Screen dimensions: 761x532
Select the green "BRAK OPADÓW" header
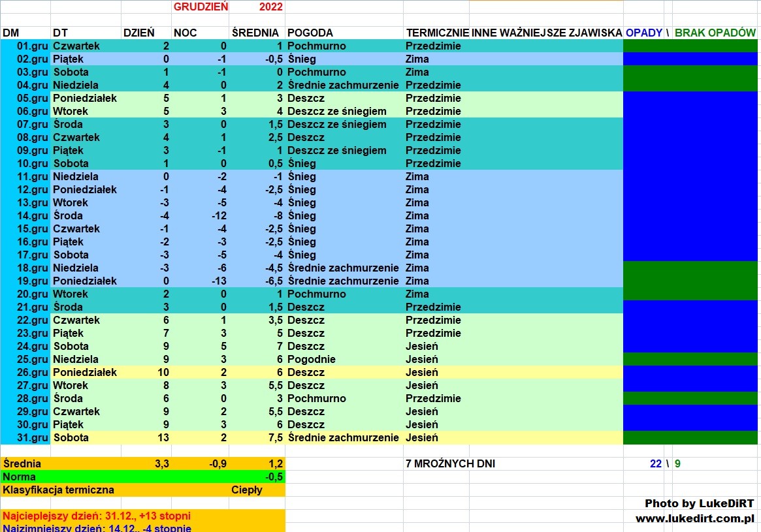715,33
